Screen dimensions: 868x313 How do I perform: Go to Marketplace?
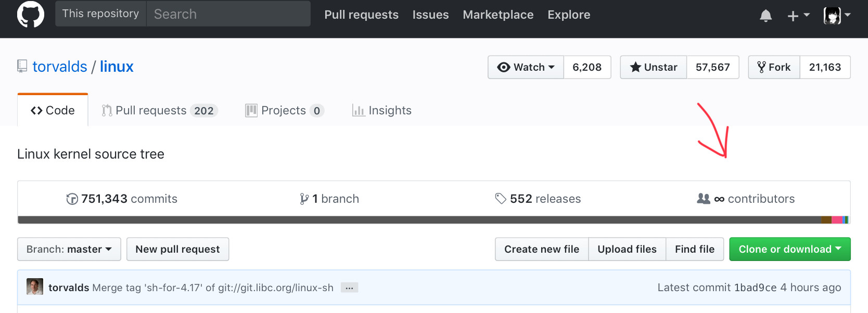tap(498, 15)
